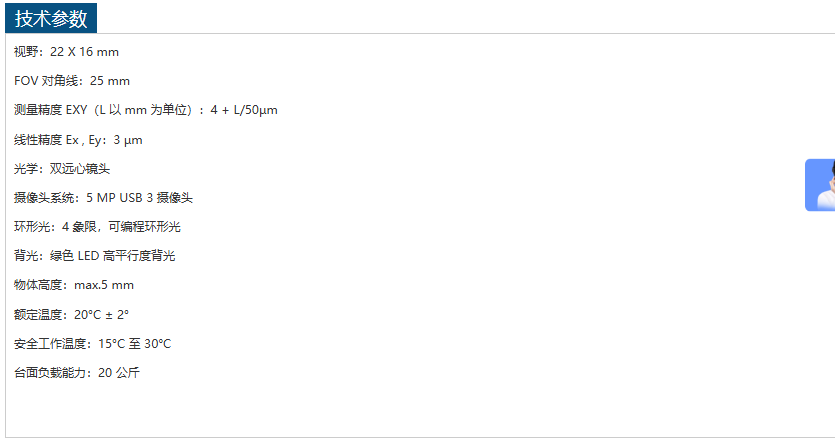This screenshot has height=442, width=835.
Task: Click the 台面负载能力 20 公斤 line
Action: coord(77,373)
